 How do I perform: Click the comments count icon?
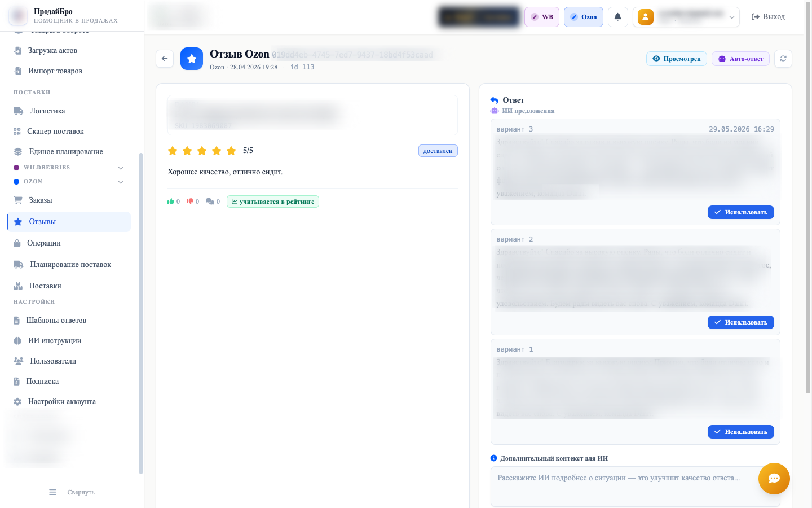210,202
